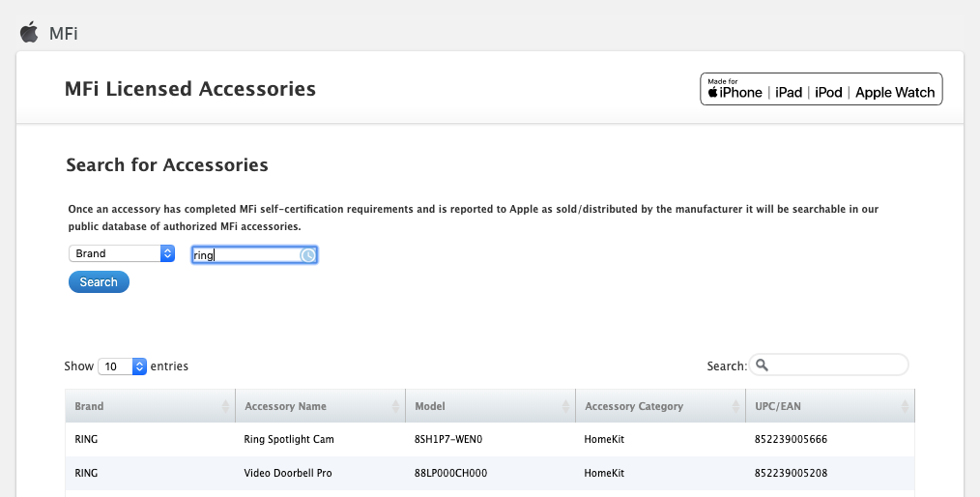
Task: Sort by Model column sort arrows
Action: (565, 406)
